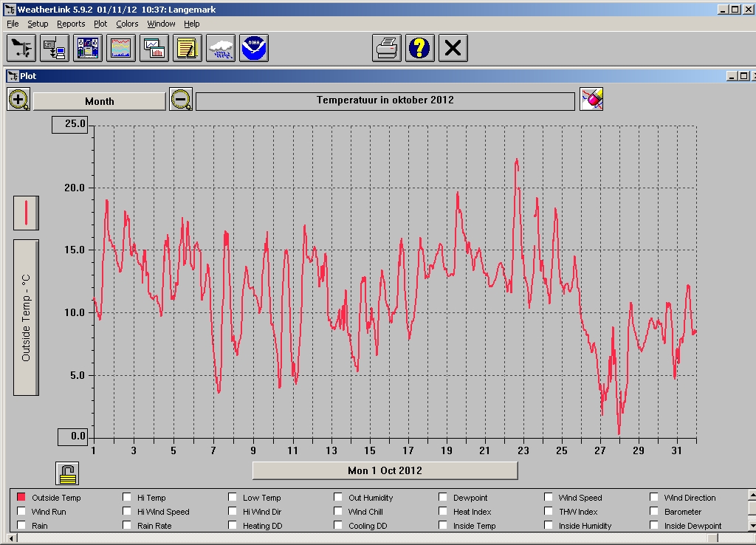Zoom in with the plus magnifier
Screen dimensions: 756x545
[x=18, y=100]
